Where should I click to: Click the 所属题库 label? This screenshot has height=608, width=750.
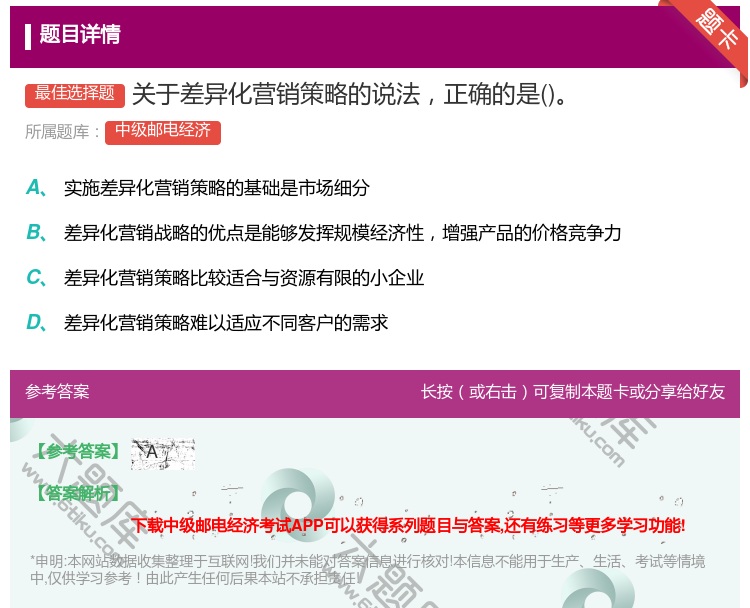(63, 132)
